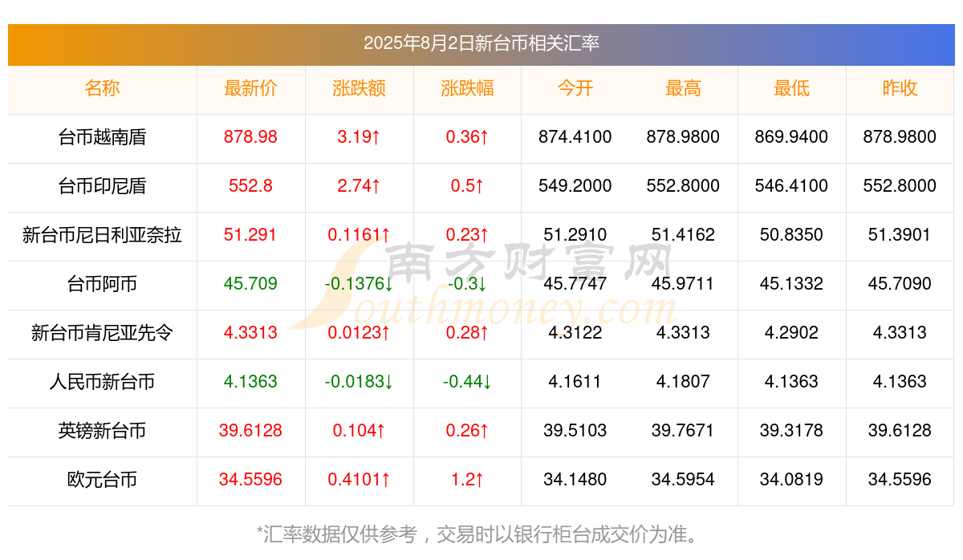The height and width of the screenshot is (560, 963).
Task: Click change percent 0.5↑
Action: (467, 186)
